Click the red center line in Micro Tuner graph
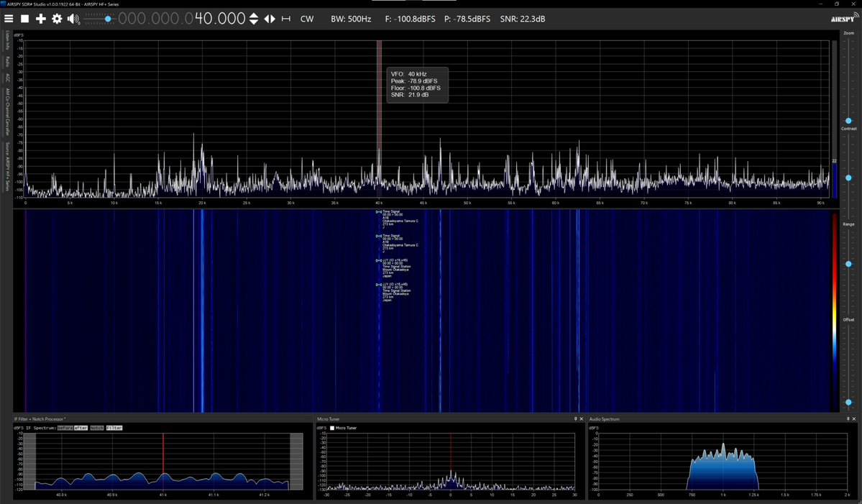 451,461
